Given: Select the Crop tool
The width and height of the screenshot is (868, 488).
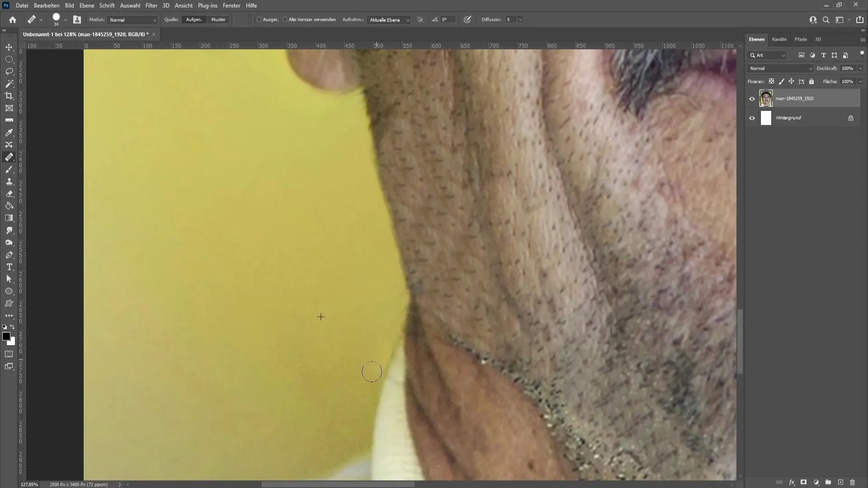Looking at the screenshot, I should coord(9,95).
